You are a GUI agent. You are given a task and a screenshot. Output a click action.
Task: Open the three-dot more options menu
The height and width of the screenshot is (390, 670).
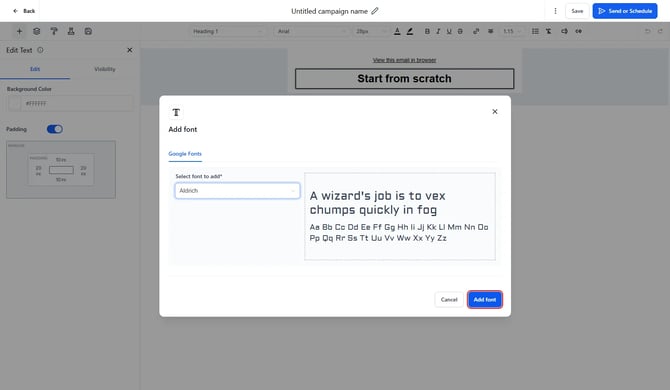coord(555,11)
